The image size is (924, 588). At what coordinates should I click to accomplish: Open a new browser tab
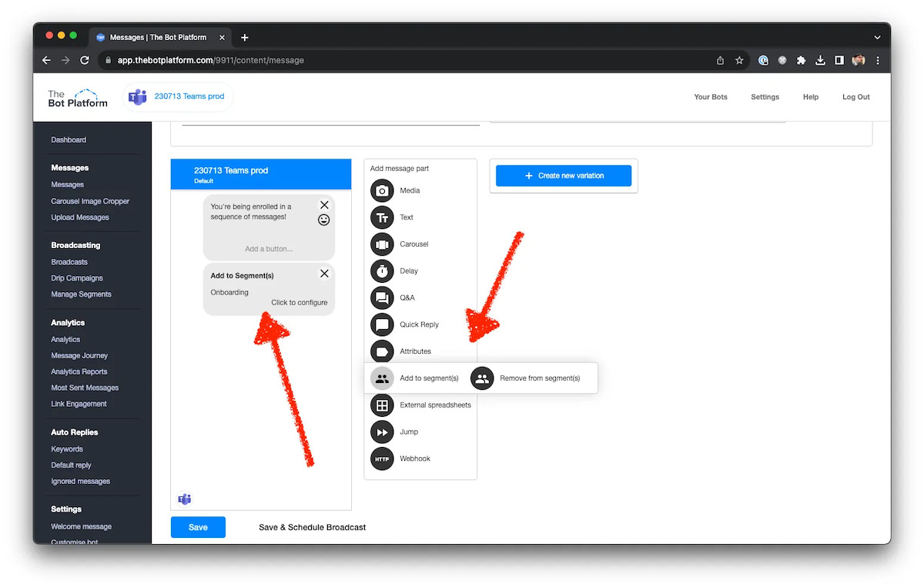pos(245,37)
